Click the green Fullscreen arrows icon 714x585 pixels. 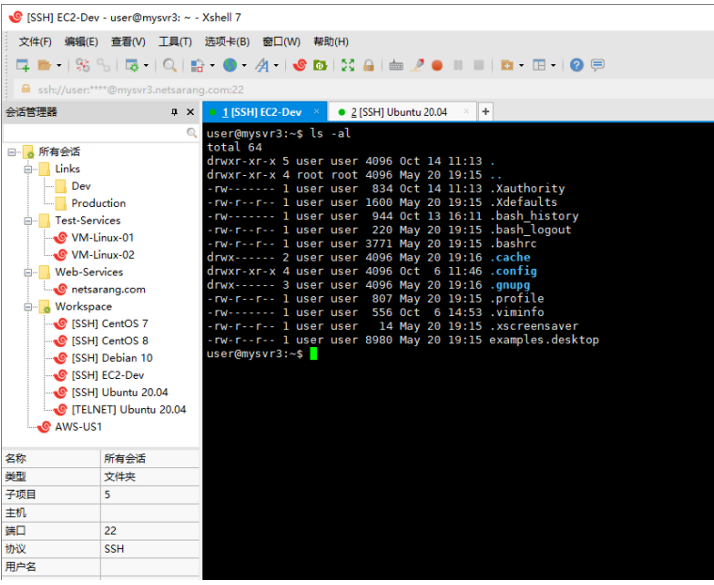pyautogui.click(x=348, y=65)
